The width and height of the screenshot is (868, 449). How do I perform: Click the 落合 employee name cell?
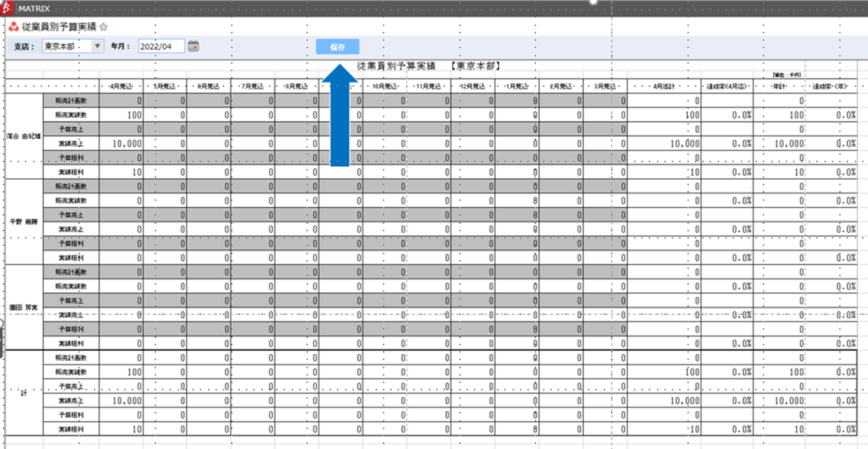click(x=24, y=136)
